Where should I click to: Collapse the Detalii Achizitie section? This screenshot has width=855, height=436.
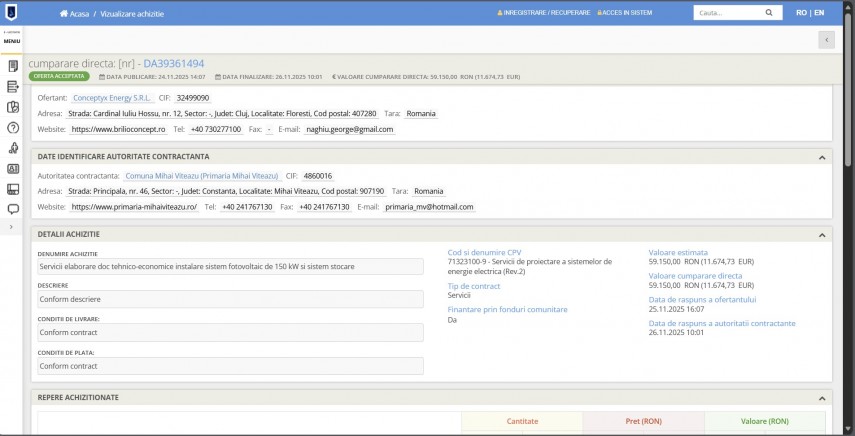[x=821, y=234]
